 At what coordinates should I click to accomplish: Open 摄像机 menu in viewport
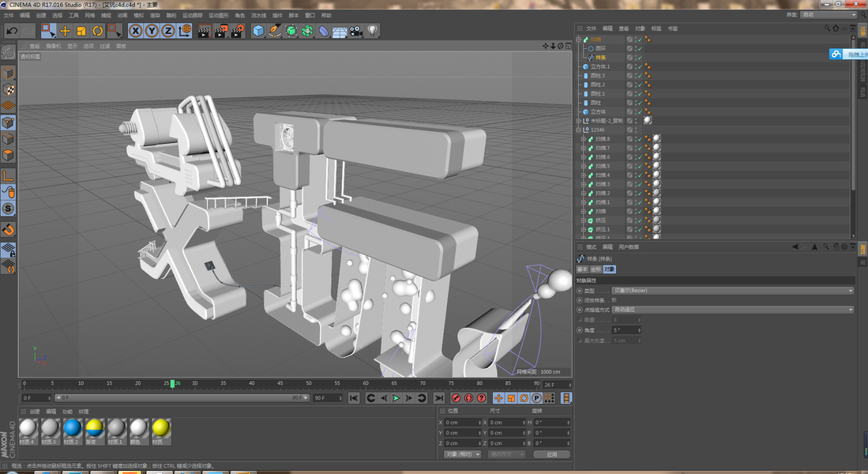[54, 46]
